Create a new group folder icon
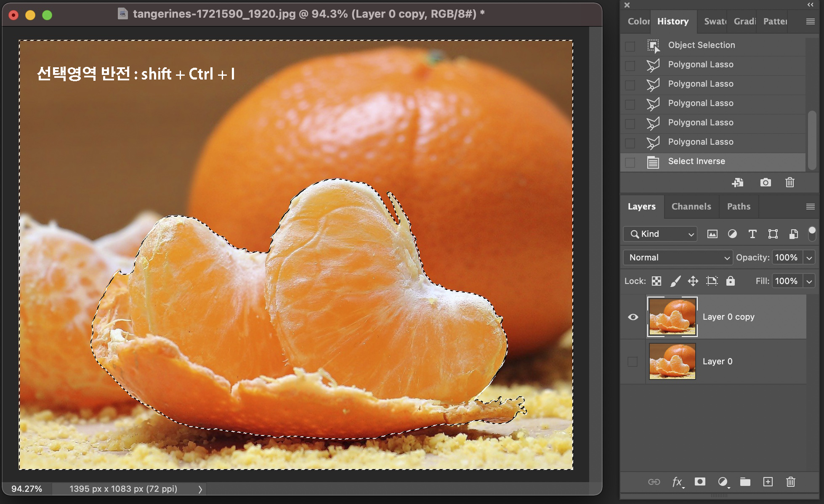Screen dimensions: 824x504 (x=745, y=482)
